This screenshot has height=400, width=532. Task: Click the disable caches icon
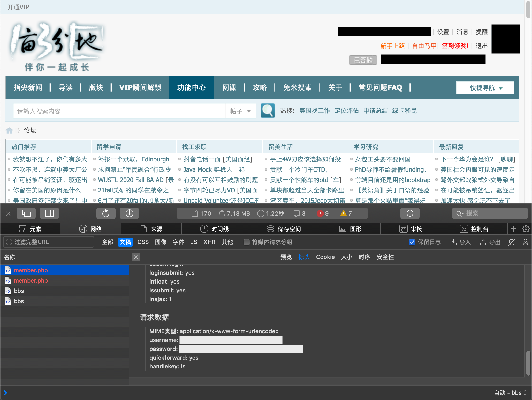pyautogui.click(x=512, y=242)
